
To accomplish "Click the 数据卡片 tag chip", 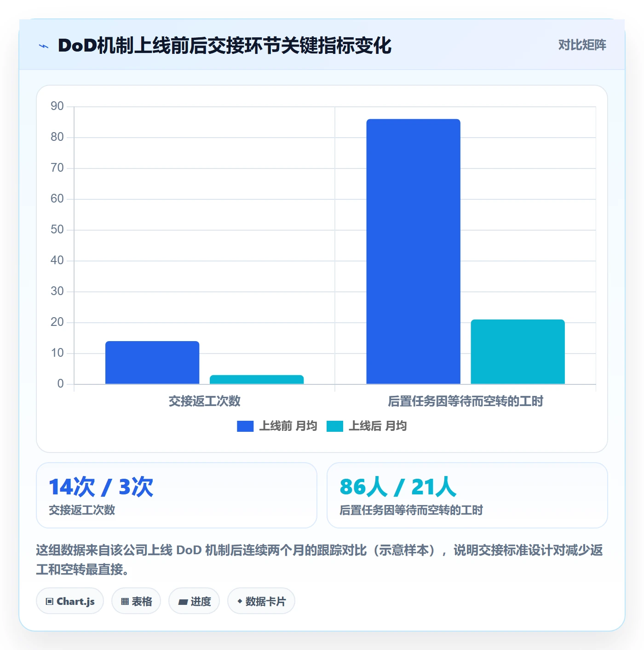I will [261, 601].
